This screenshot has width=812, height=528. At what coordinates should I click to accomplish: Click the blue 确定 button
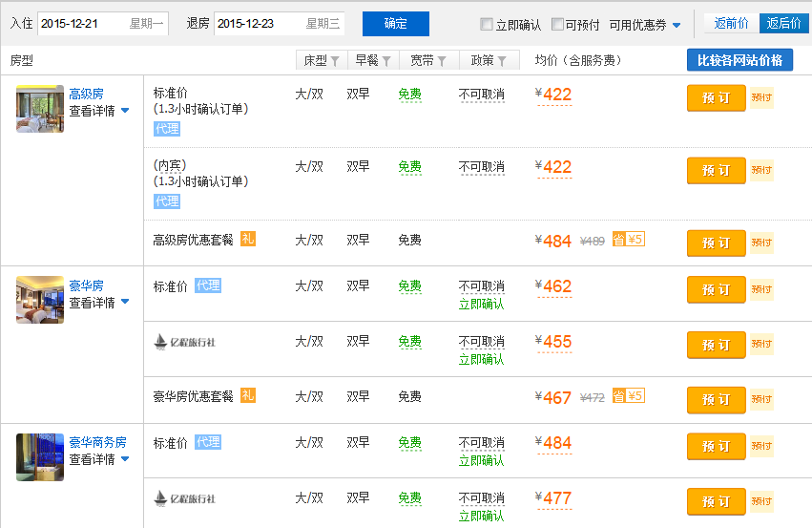pyautogui.click(x=395, y=24)
